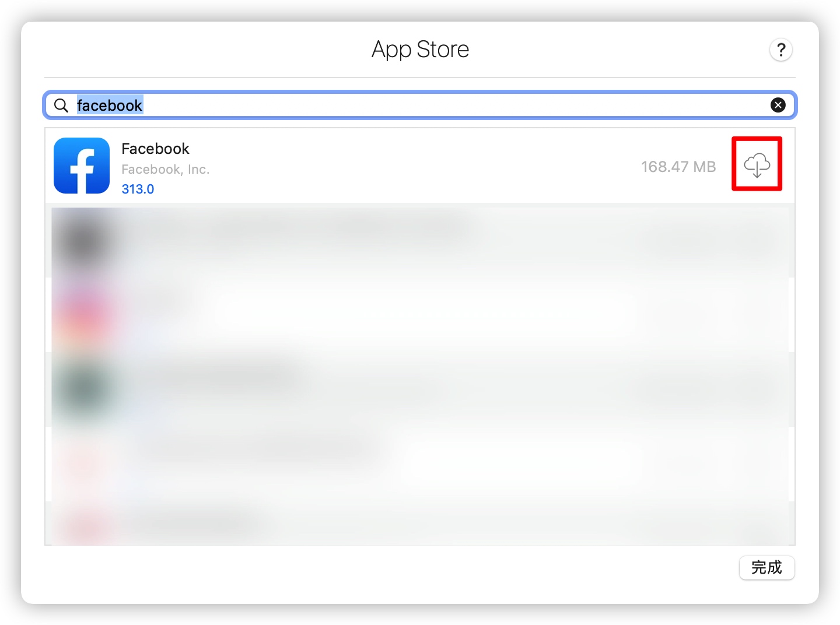
Task: Download Facebook using the cloud icon
Action: [757, 165]
